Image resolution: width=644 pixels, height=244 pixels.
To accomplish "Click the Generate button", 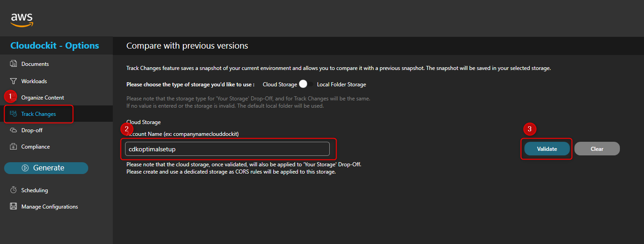I will tap(46, 168).
